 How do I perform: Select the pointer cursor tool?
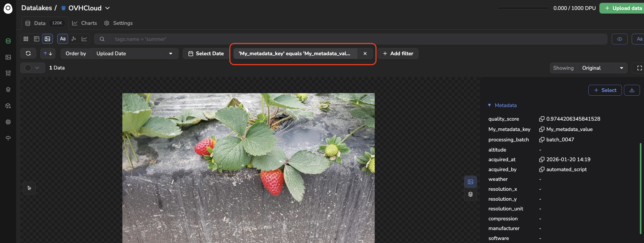tap(29, 188)
